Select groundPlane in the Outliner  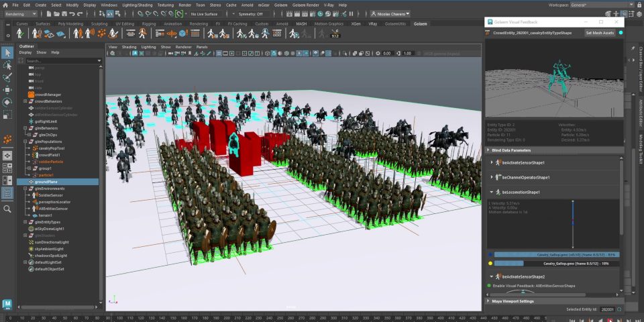tap(47, 182)
